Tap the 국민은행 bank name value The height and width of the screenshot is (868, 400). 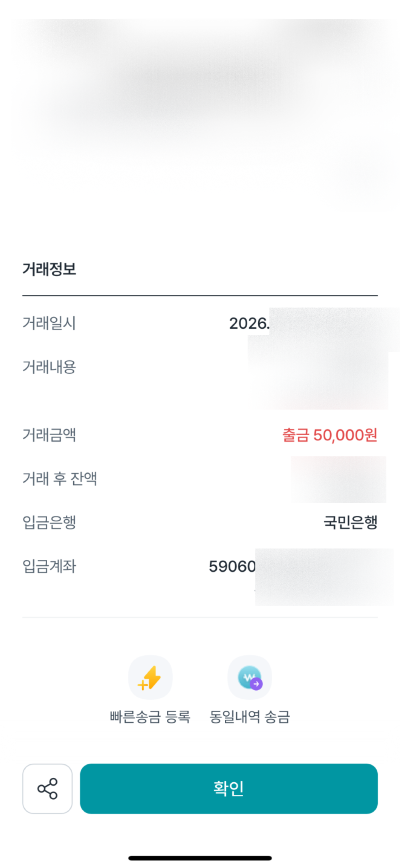tap(350, 522)
